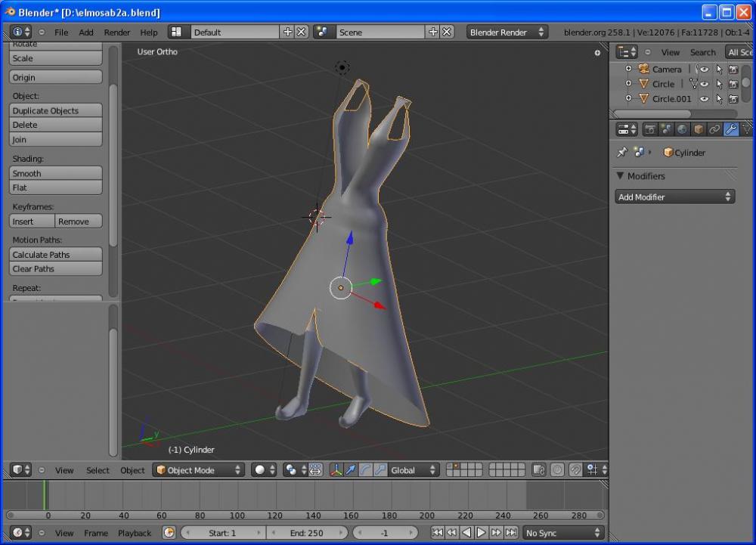This screenshot has height=545, width=756.
Task: Switch to Object Constraints tab (chain icon)
Action: tap(714, 129)
